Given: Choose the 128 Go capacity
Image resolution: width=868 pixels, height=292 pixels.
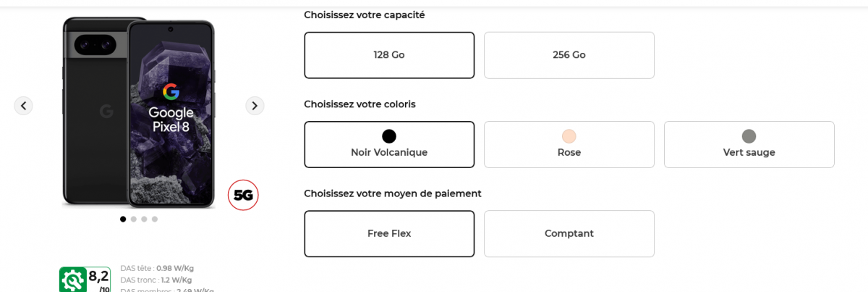Looking at the screenshot, I should (x=389, y=55).
